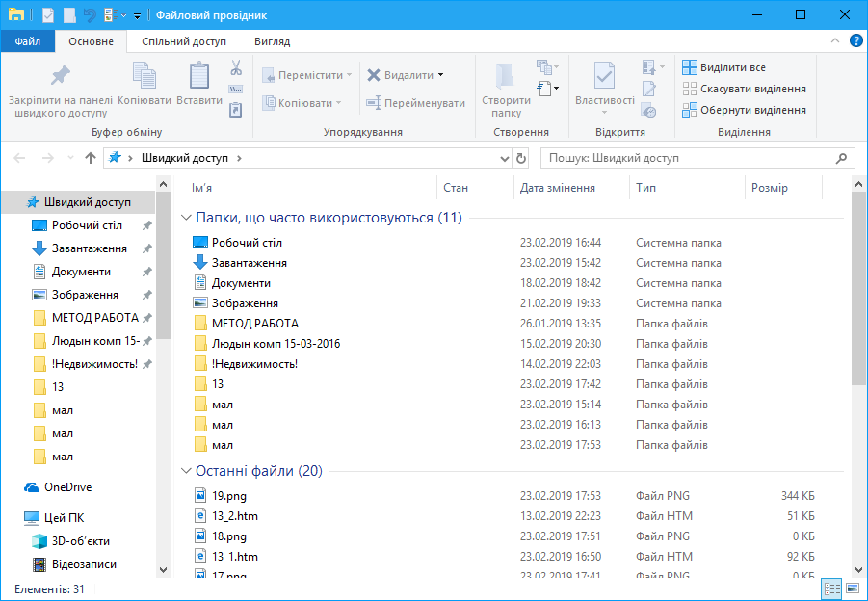The height and width of the screenshot is (601, 868).
Task: Click Виділити все button
Action: 724,67
